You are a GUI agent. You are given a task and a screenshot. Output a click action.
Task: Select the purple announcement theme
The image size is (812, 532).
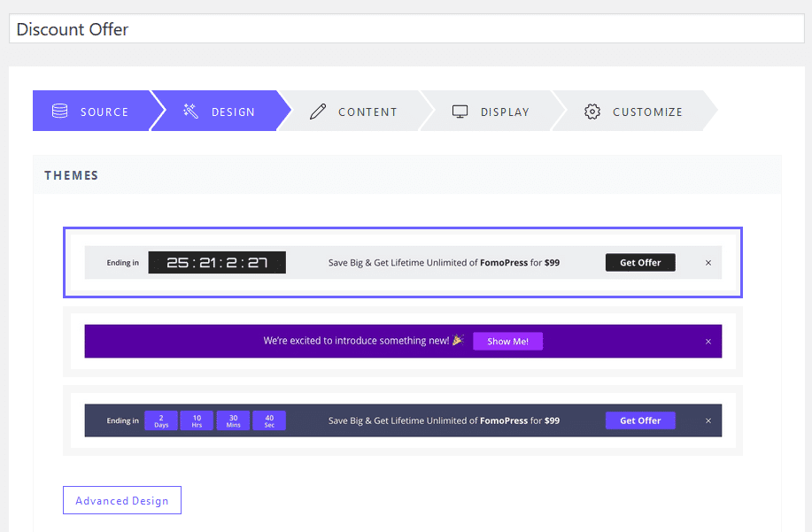(403, 342)
